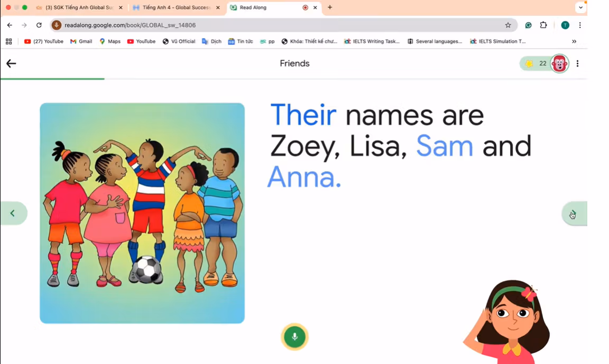This screenshot has width=609, height=364.
Task: Click the friends illustration image
Action: [x=142, y=213]
